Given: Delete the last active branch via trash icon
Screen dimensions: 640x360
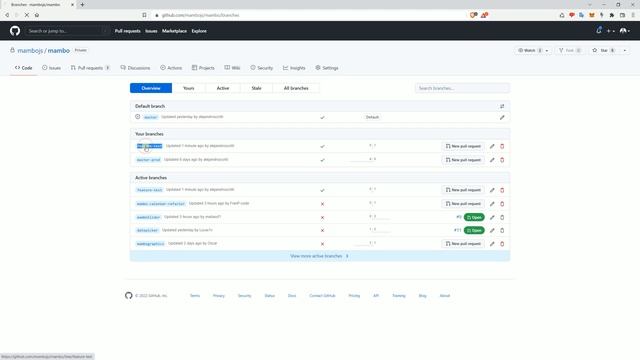Looking at the screenshot, I should pos(502,244).
